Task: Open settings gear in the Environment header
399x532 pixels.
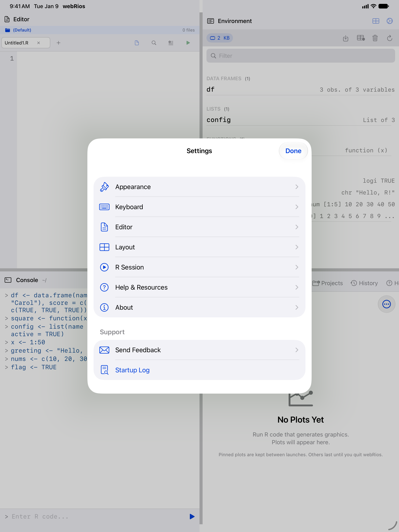Action: click(390, 21)
